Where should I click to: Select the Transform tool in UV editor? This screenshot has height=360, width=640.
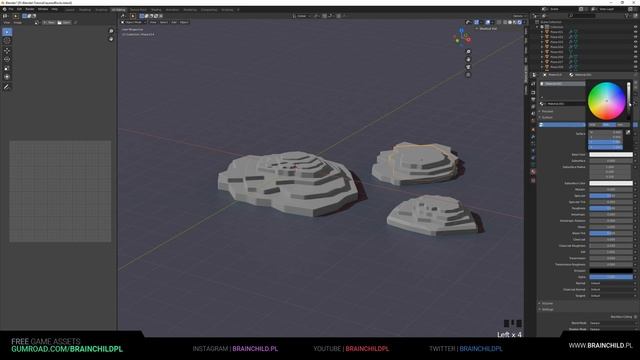(x=7, y=77)
